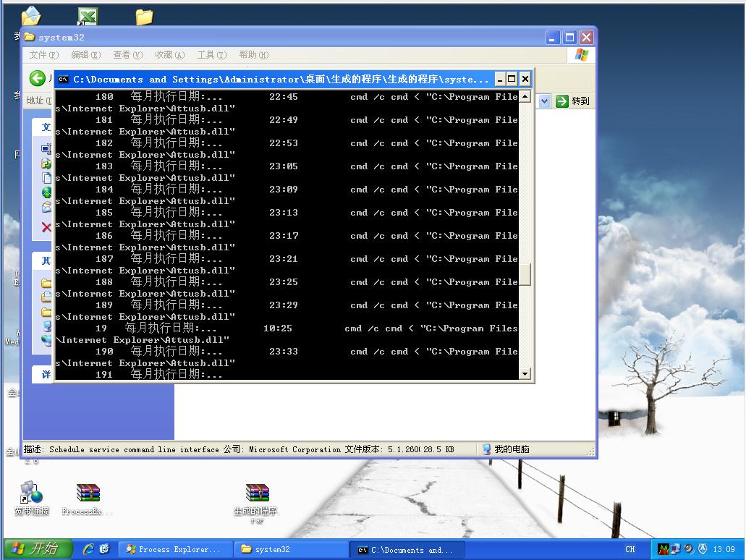Click the publish-to-web globe icon in the side panel
Image resolution: width=746 pixels, height=560 pixels.
[x=46, y=192]
